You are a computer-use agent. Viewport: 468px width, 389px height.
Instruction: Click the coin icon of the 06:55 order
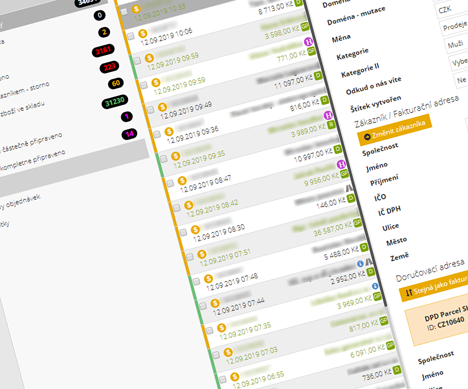click(235, 377)
